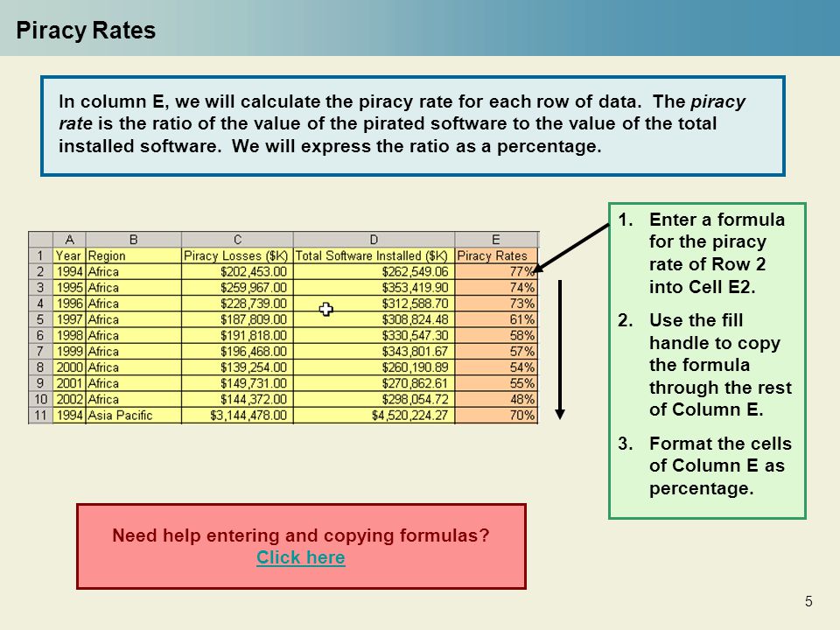Click year cell 1996
This screenshot has height=630, width=840.
click(x=69, y=304)
